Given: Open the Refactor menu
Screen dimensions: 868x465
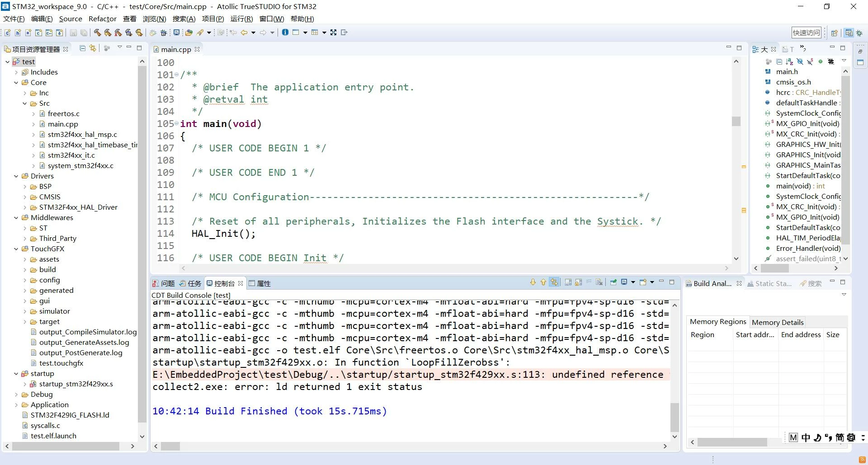Looking at the screenshot, I should click(x=103, y=19).
